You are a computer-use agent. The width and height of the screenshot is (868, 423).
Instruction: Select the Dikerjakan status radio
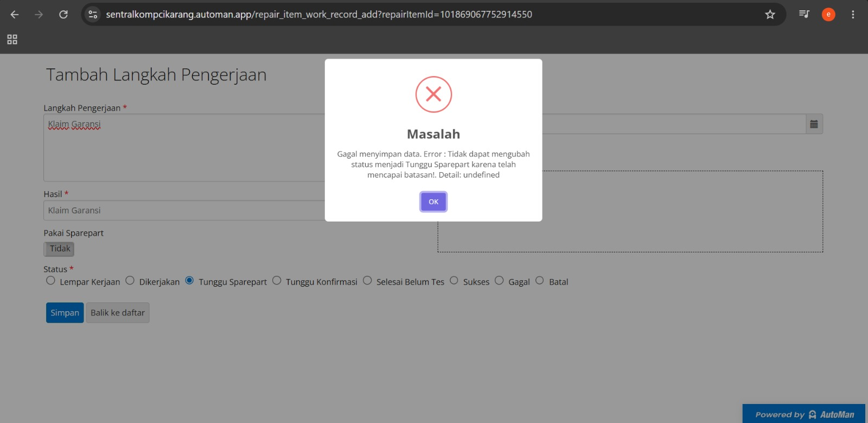(x=130, y=281)
